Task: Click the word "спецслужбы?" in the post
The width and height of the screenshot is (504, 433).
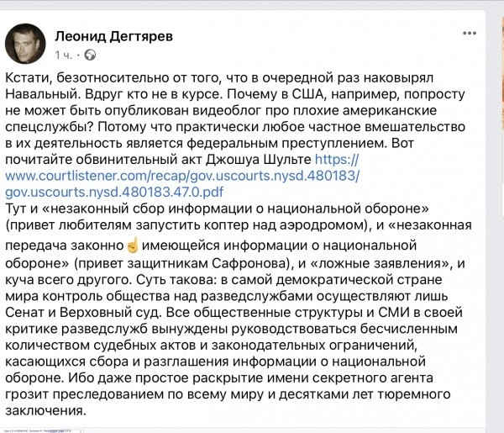Action: pyautogui.click(x=44, y=126)
